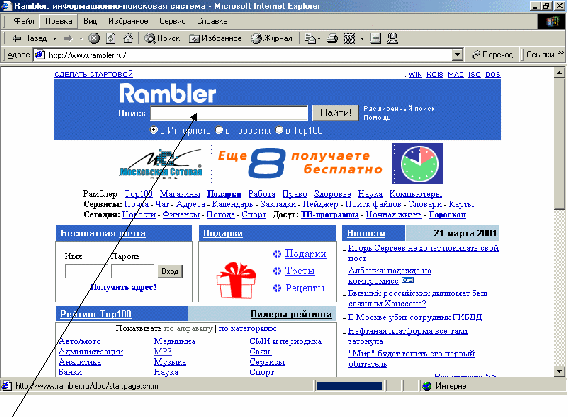Go to the Home page icon
This screenshot has height=417, width=568.
[x=128, y=38]
